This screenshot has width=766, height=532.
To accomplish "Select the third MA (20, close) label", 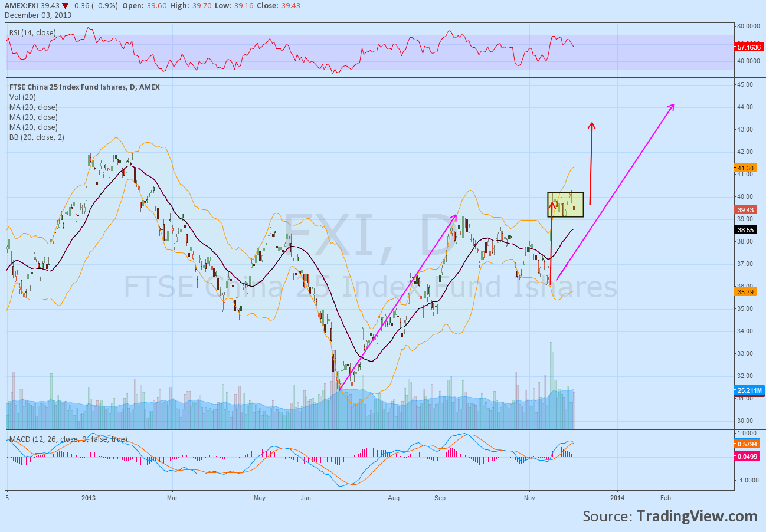I will (33, 127).
